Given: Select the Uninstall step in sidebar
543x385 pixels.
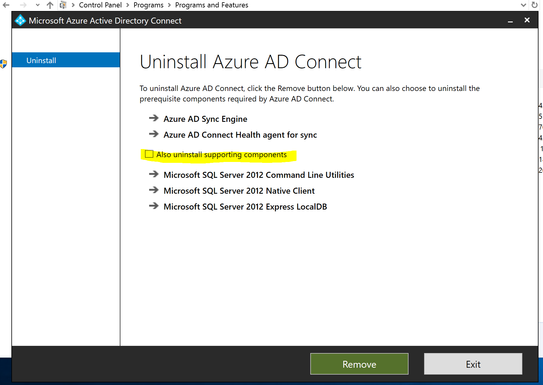Looking at the screenshot, I should (66, 60).
